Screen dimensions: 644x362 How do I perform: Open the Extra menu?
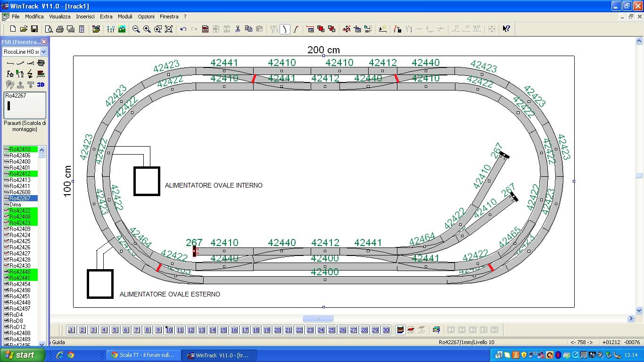[106, 16]
